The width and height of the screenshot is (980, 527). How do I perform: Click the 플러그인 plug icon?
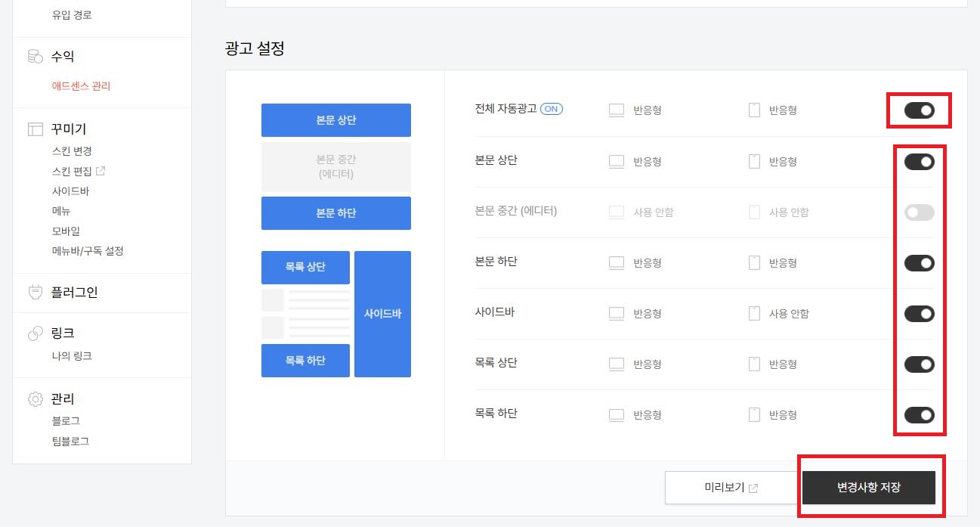coord(35,293)
